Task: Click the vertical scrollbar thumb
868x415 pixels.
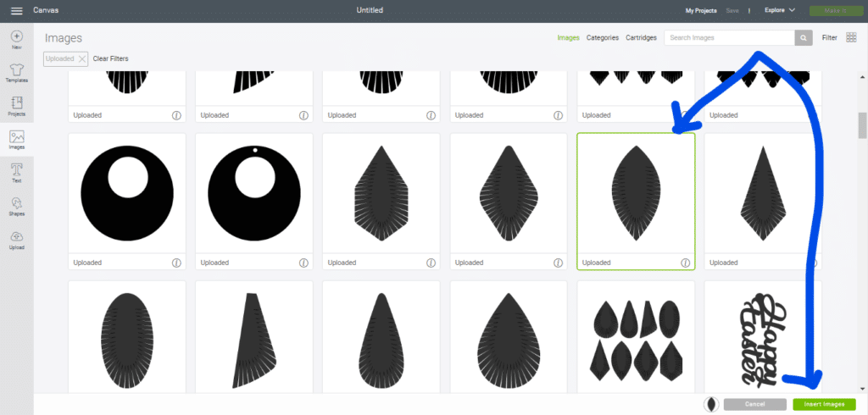Action: click(862, 125)
